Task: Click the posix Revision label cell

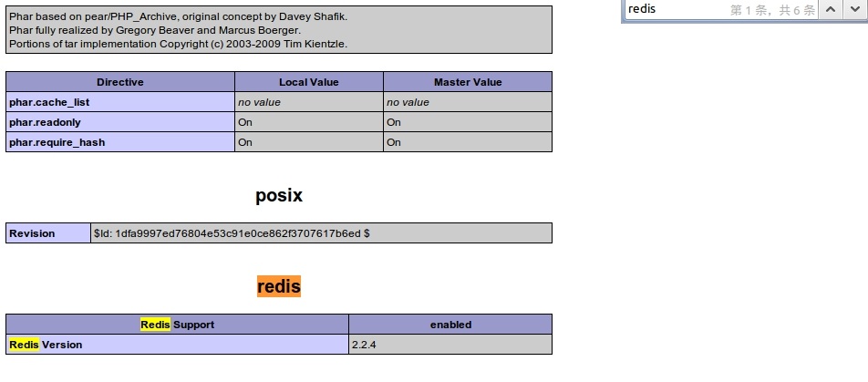Action: point(32,233)
